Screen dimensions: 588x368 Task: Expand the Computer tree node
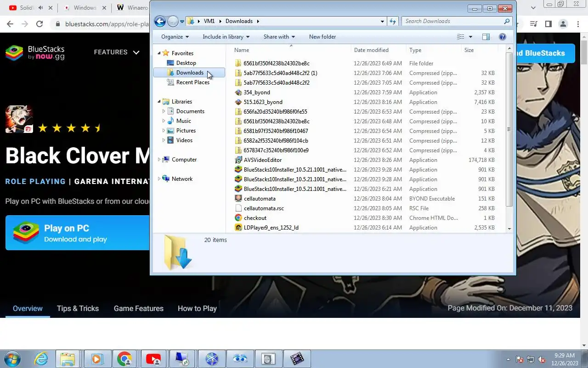159,160
